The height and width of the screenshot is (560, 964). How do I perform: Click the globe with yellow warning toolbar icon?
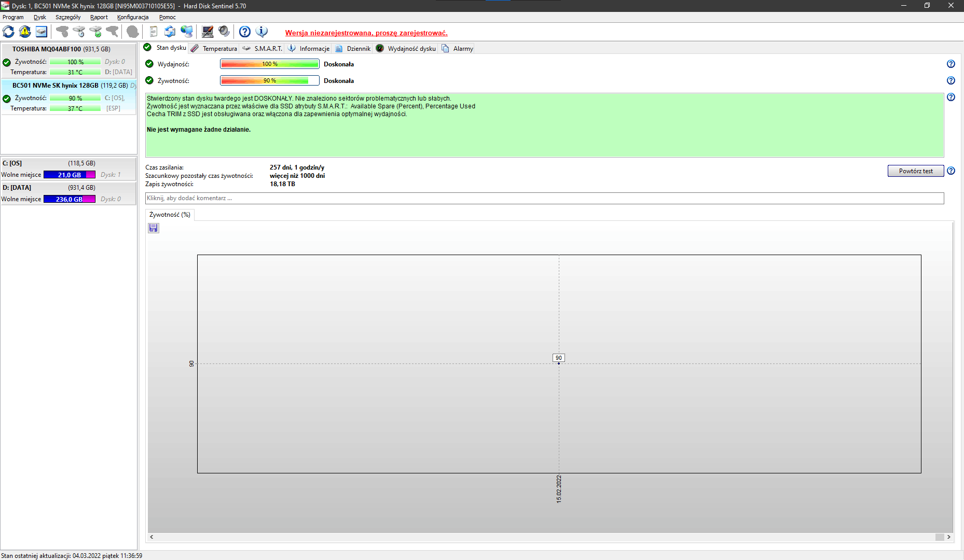click(x=25, y=32)
